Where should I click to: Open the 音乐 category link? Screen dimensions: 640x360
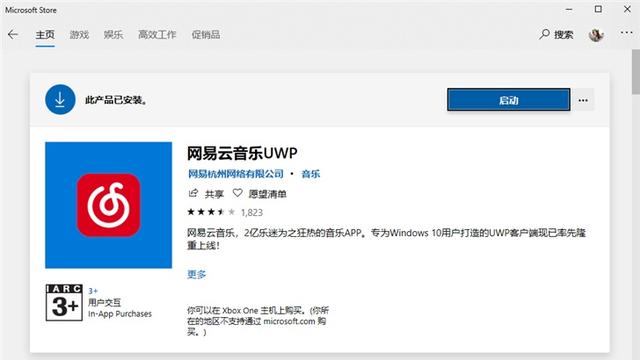(311, 174)
